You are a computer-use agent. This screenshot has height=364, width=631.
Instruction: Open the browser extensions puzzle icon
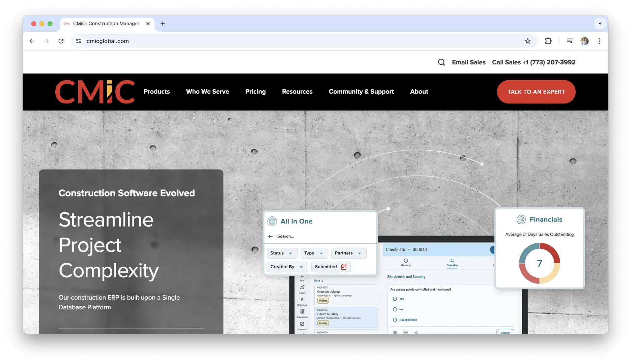[548, 41]
